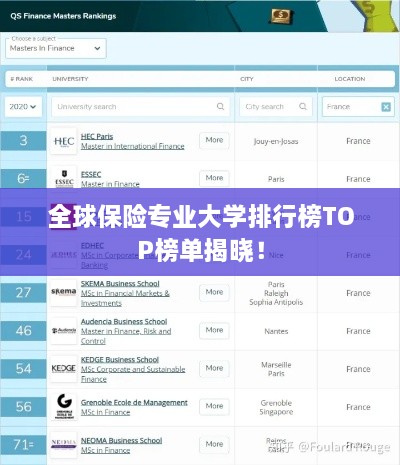Image resolution: width=400 pixels, height=465 pixels.
Task: Click the Grenoble Ecole de Management logo
Action: pyautogui.click(x=64, y=407)
